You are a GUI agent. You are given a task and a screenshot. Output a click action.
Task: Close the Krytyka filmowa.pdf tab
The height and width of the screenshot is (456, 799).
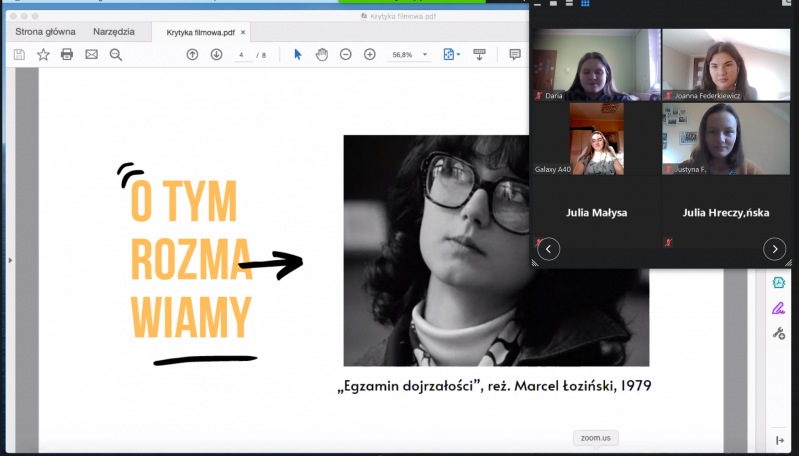(243, 32)
